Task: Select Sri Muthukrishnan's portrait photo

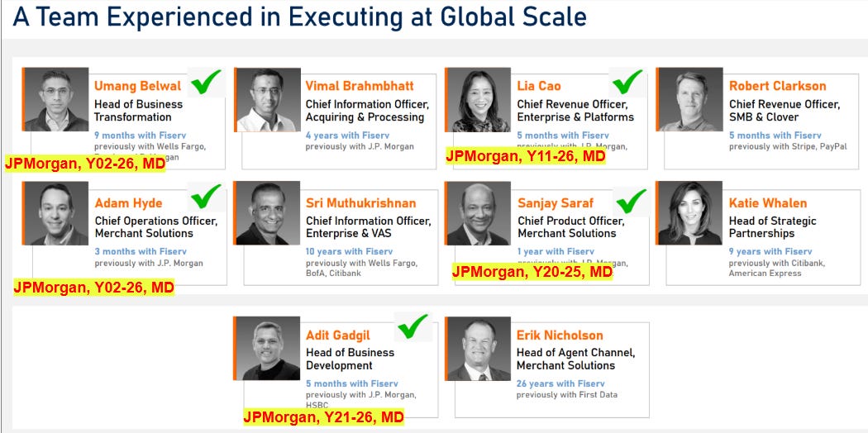Action: click(268, 213)
